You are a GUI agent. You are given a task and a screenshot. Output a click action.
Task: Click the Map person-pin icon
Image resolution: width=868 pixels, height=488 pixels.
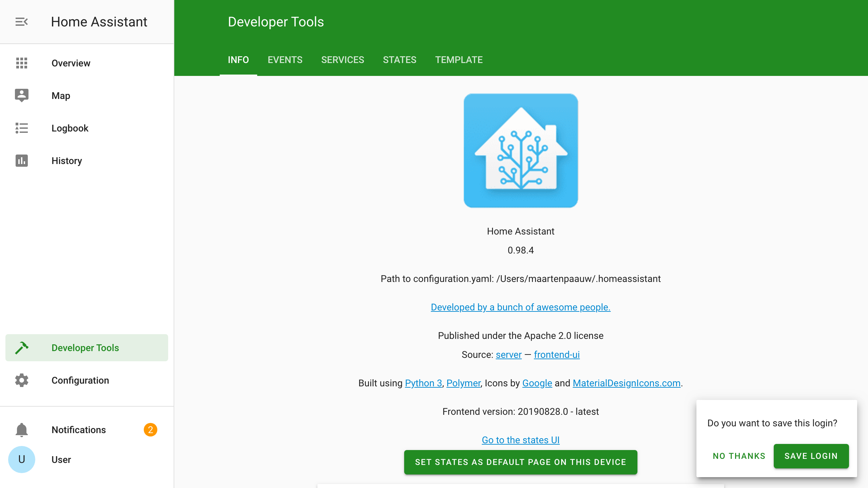[x=22, y=96]
